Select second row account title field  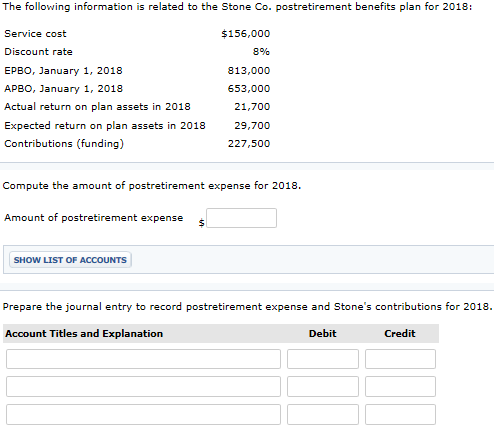(143, 387)
